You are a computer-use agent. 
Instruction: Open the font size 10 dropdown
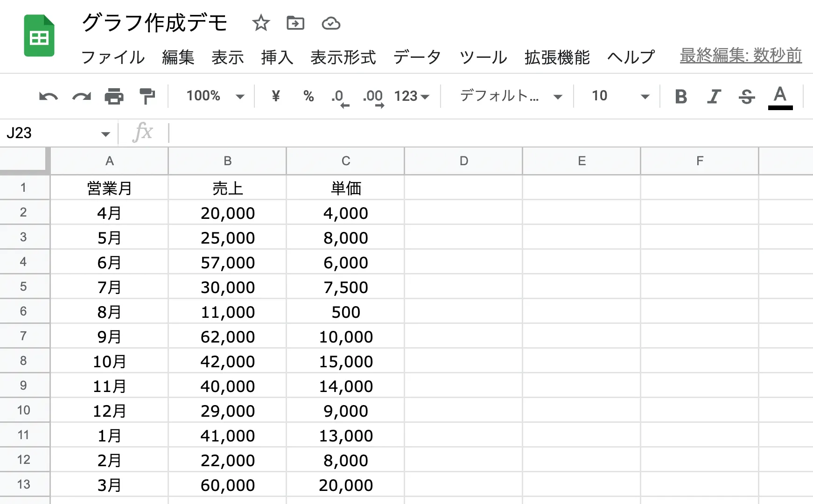621,96
